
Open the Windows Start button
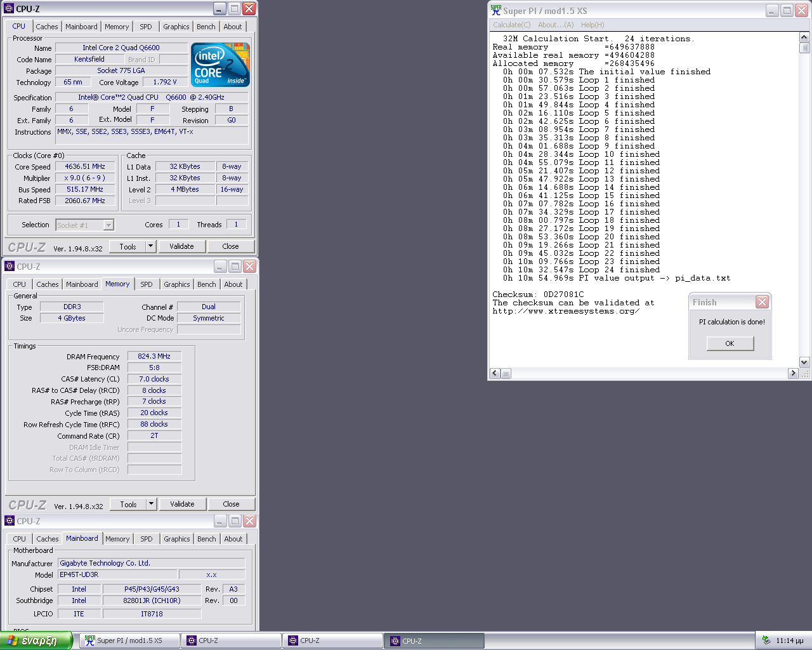coord(37,640)
